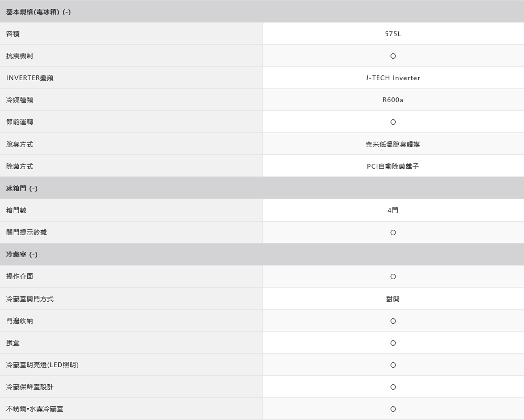
Task: Click the 對開 door opening value
Action: [x=392, y=299]
